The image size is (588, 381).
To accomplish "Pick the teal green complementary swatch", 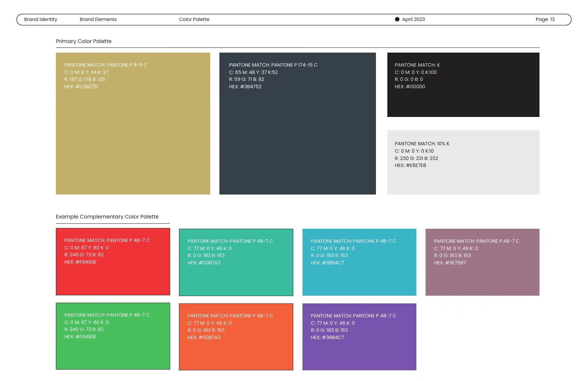I will pyautogui.click(x=236, y=262).
